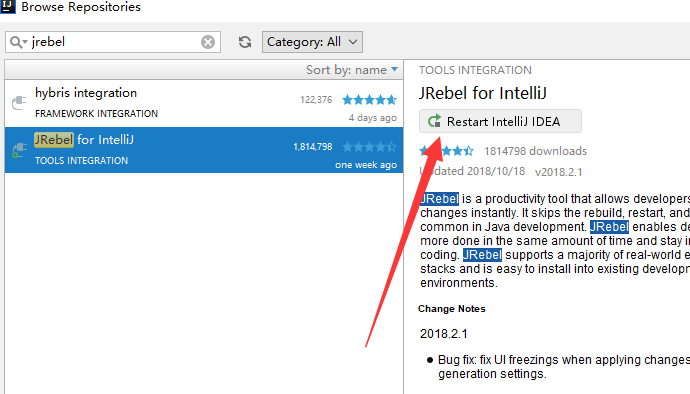The height and width of the screenshot is (394, 690).
Task: Select the JRebel for IntelliJ plugin row
Action: (x=204, y=150)
